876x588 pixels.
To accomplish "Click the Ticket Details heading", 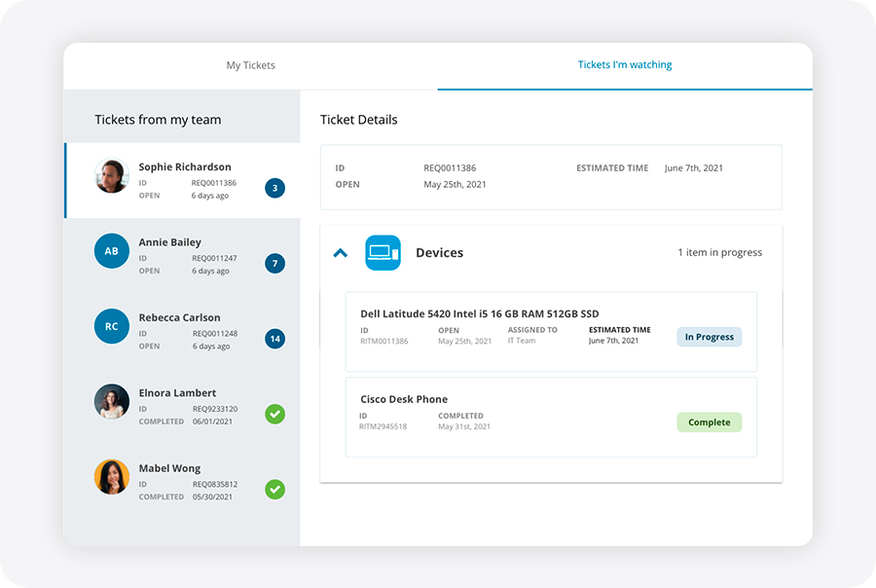I will tap(358, 120).
